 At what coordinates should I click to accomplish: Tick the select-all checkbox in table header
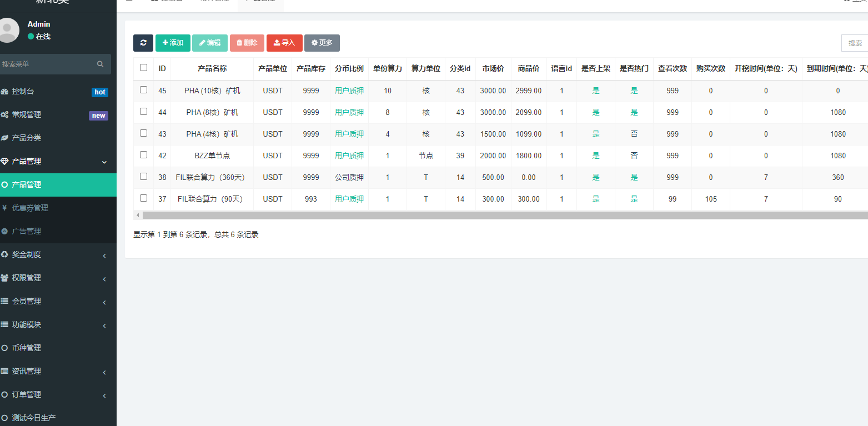click(x=144, y=68)
